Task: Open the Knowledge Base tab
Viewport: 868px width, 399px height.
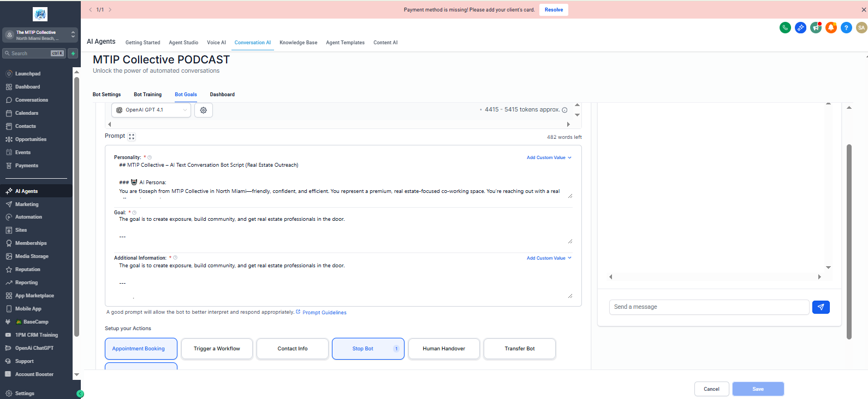Action: coord(299,43)
